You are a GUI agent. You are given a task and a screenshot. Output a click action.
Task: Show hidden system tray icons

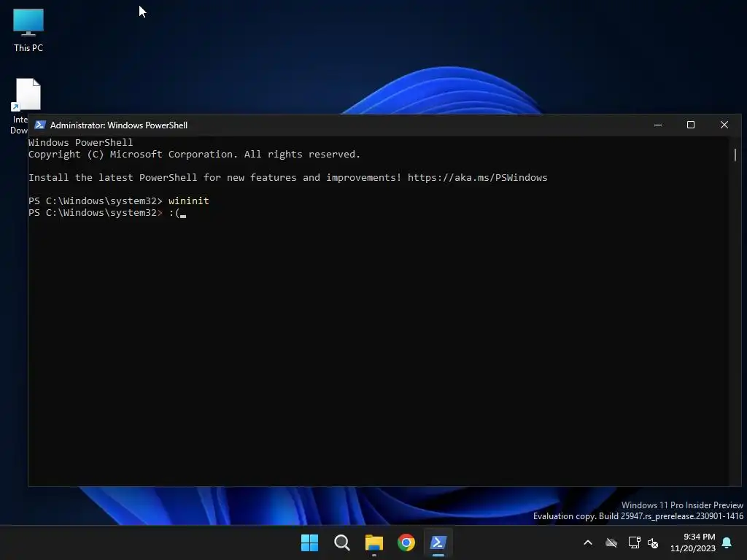click(588, 542)
